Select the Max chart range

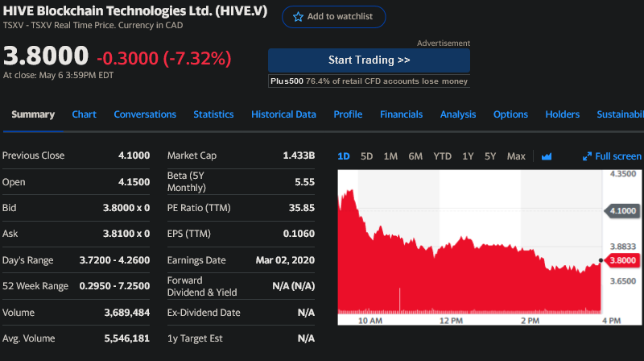pyautogui.click(x=516, y=156)
